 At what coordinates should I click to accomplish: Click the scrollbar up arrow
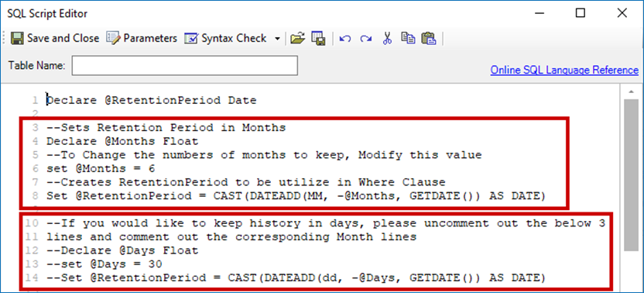tap(632, 91)
